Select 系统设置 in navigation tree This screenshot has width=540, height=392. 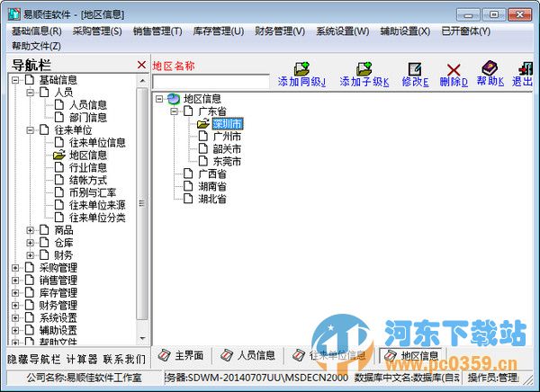[58, 317]
